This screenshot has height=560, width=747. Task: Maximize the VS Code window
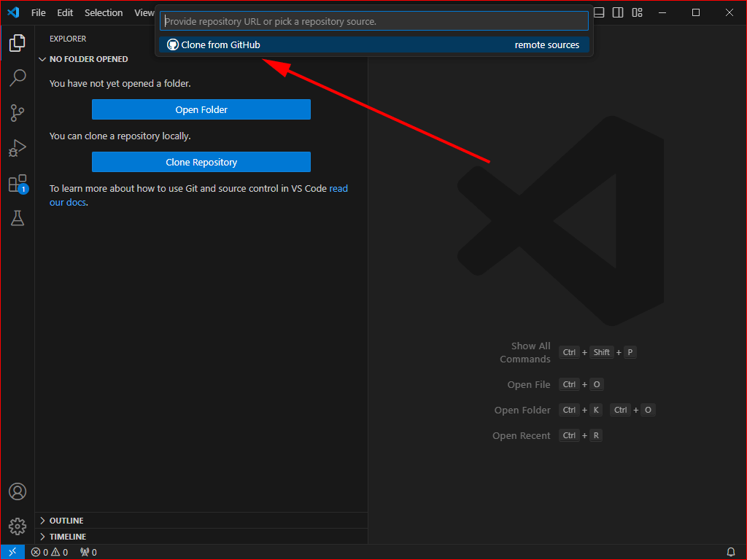[x=695, y=13]
